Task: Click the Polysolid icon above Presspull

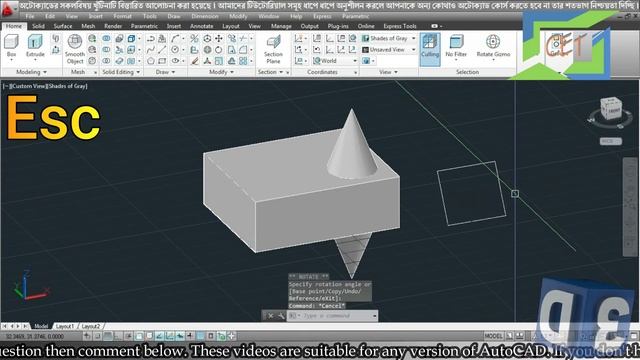Action: click(56, 39)
